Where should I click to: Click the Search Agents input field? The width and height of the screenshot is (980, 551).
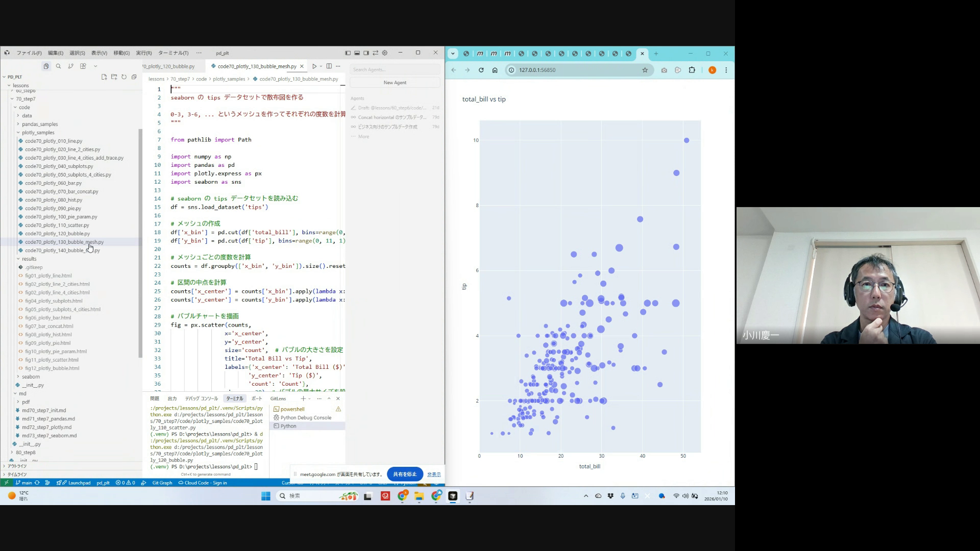click(395, 70)
